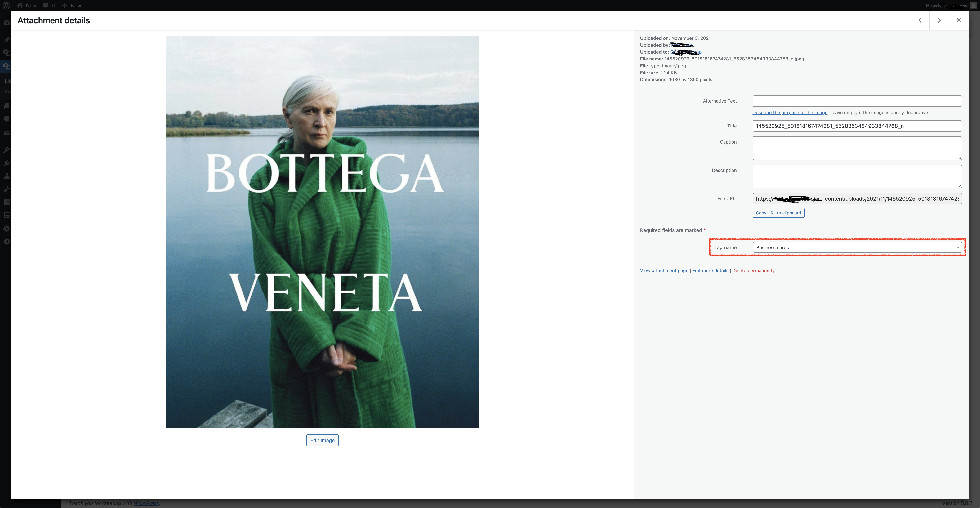Open Posts pushpin icon in sidebar
The image size is (980, 508).
point(7,40)
